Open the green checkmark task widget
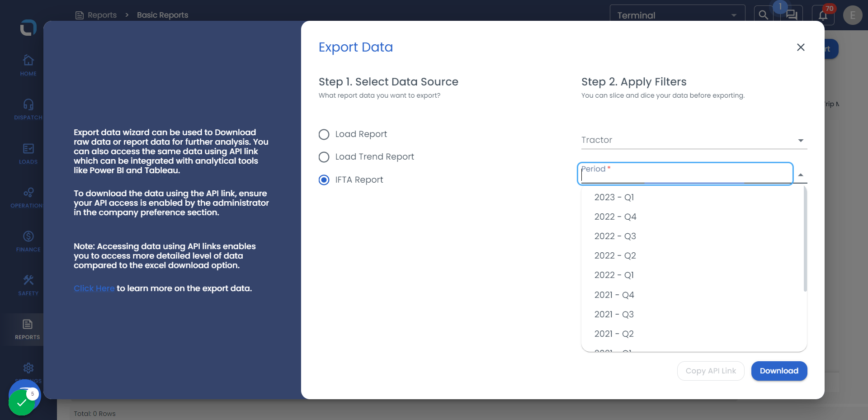The width and height of the screenshot is (868, 420). pyautogui.click(x=22, y=402)
